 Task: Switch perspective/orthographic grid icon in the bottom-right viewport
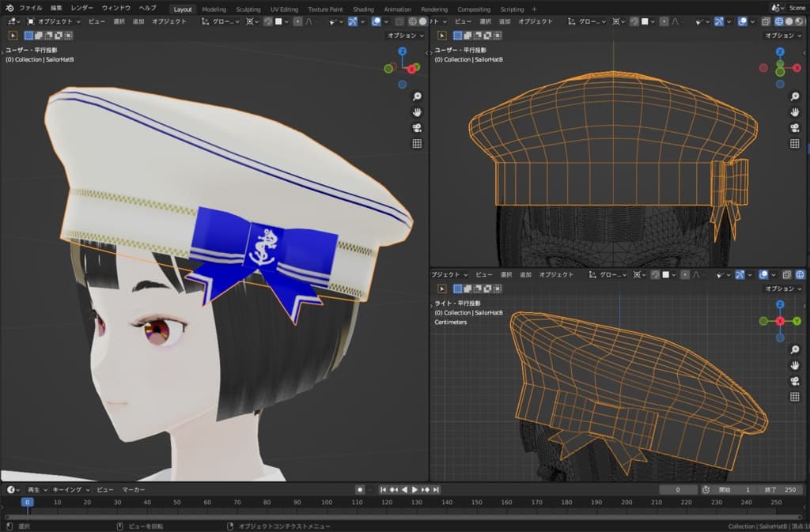795,397
